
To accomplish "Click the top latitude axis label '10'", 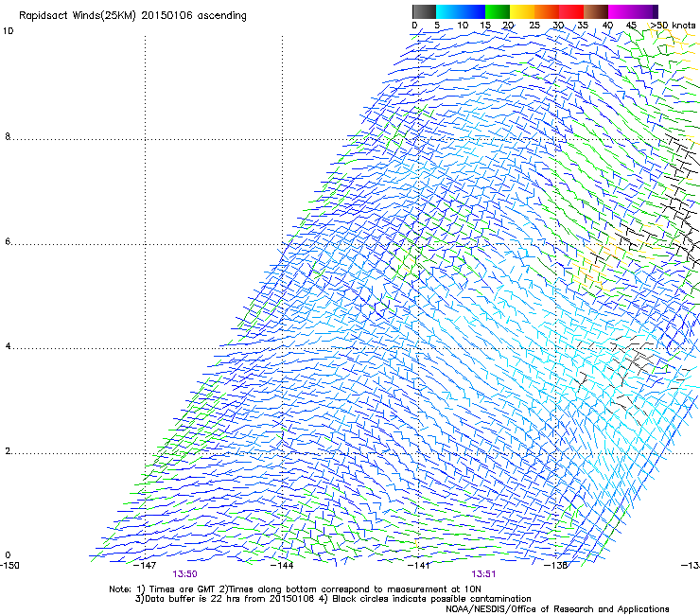I will (x=8, y=31).
